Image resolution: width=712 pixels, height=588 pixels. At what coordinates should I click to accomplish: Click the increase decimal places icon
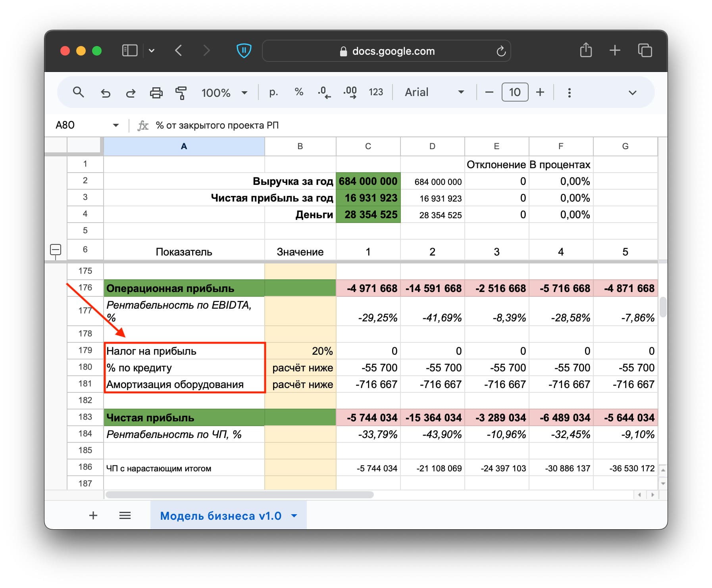pyautogui.click(x=350, y=93)
